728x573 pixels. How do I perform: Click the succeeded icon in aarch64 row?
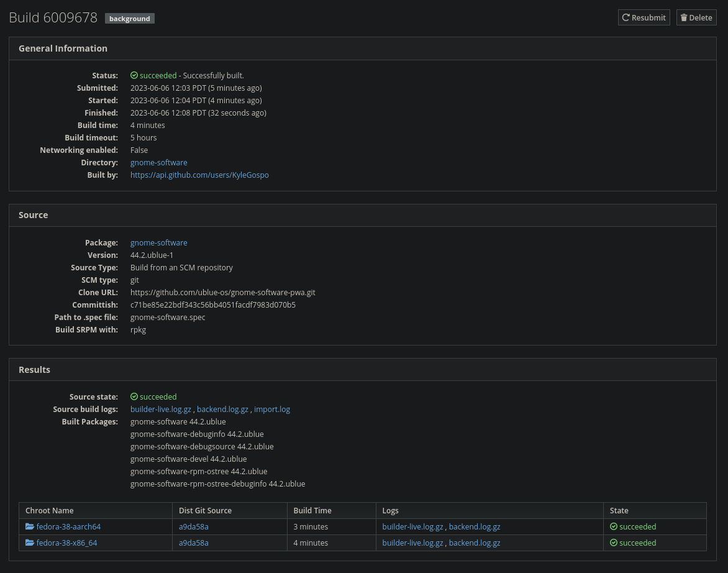614,526
